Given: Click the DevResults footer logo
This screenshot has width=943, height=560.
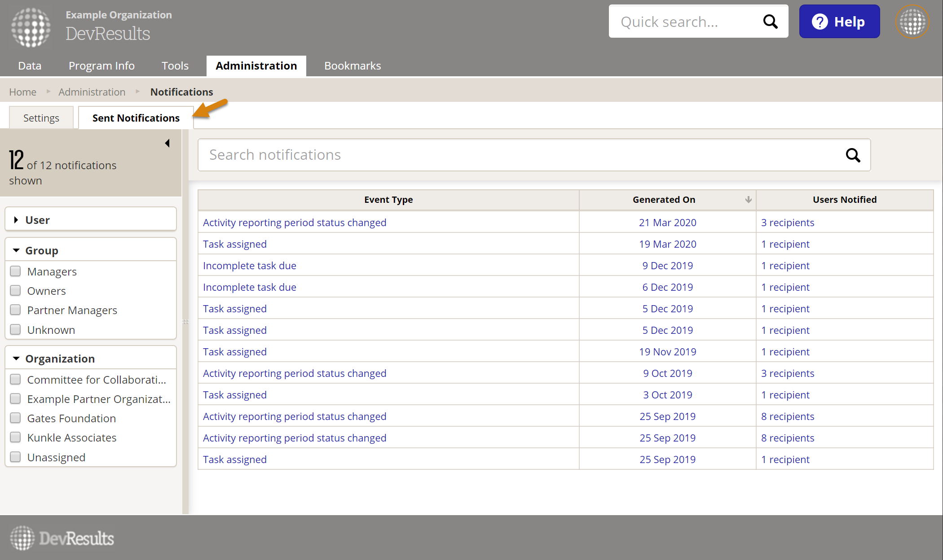Looking at the screenshot, I should 62,538.
